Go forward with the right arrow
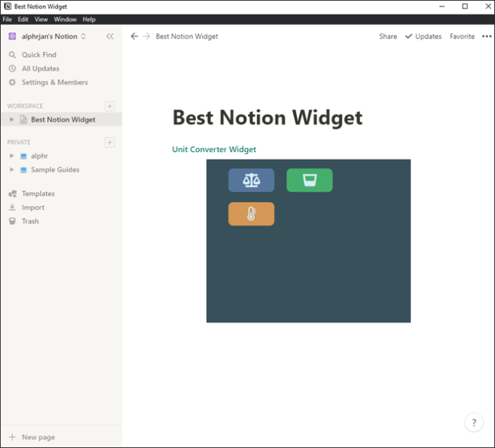This screenshot has height=448, width=495. pyautogui.click(x=146, y=37)
